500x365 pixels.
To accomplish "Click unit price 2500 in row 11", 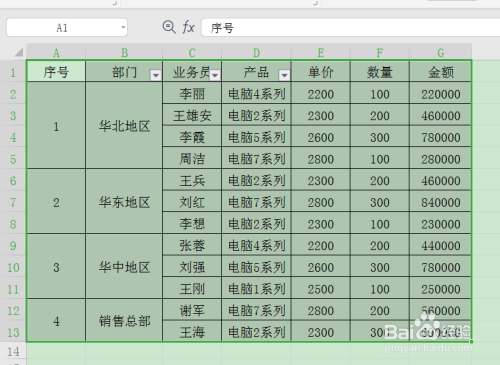I will coord(321,289).
